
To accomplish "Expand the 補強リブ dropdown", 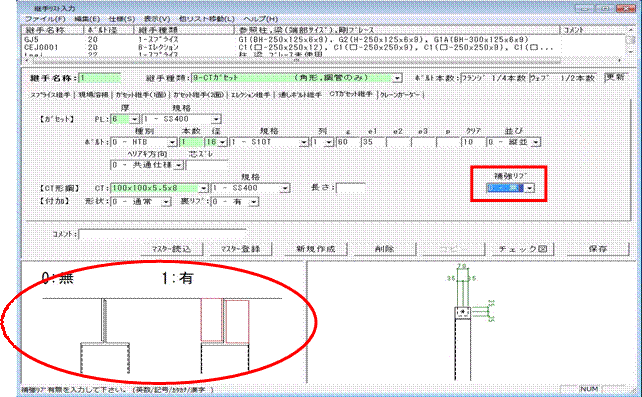I will click(x=530, y=188).
